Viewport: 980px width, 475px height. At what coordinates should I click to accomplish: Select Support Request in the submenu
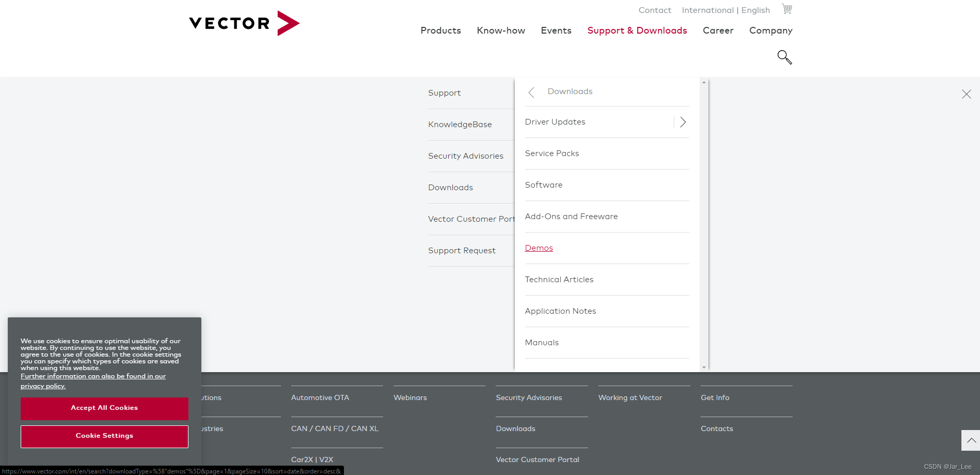(462, 251)
